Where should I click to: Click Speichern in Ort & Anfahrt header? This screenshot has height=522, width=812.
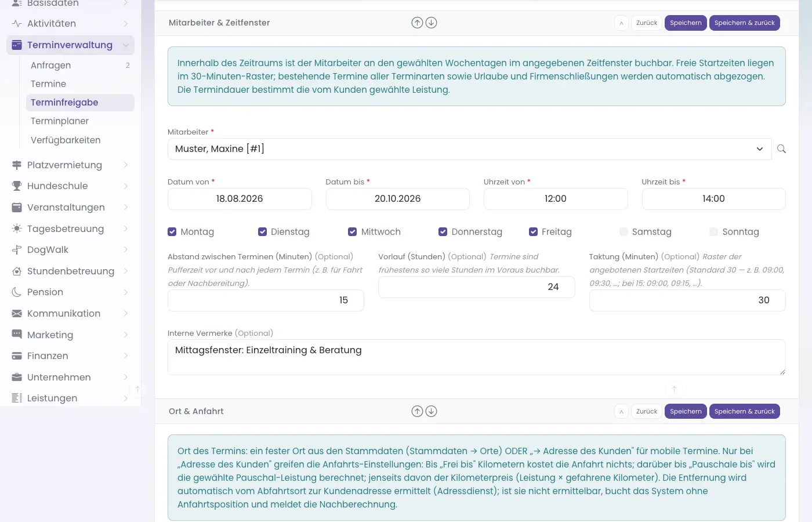click(686, 412)
